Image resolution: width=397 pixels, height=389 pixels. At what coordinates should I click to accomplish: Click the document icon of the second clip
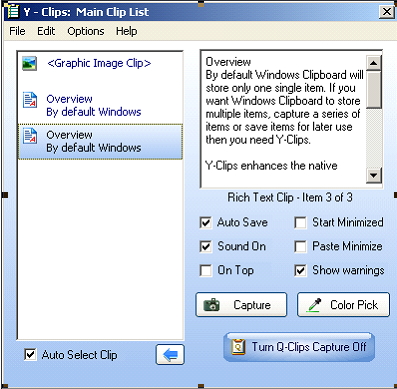(30, 100)
